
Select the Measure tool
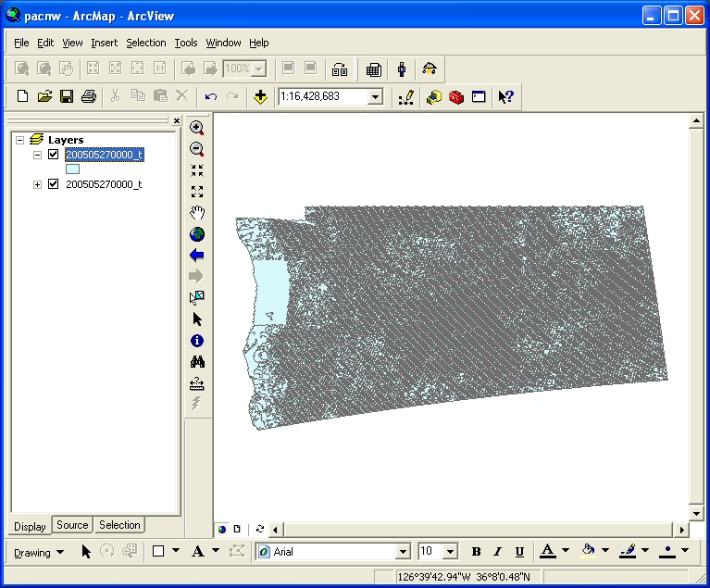[x=196, y=383]
